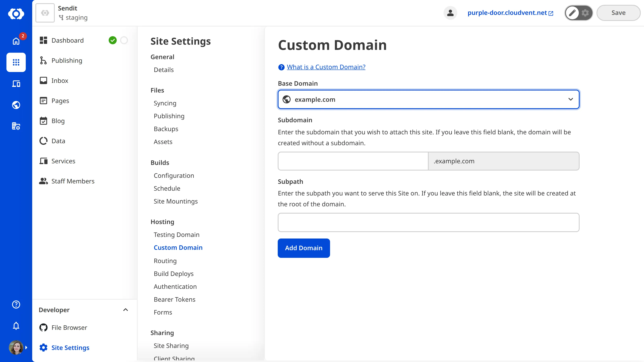Click the GitHub icon beside File Browser
Image resolution: width=644 pixels, height=362 pixels.
pos(43,328)
